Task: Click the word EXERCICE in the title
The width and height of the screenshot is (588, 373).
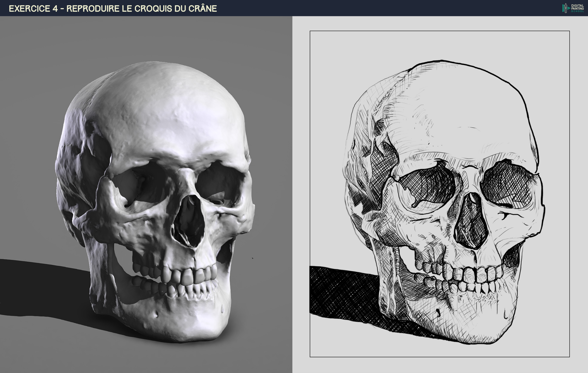Action: 30,8
